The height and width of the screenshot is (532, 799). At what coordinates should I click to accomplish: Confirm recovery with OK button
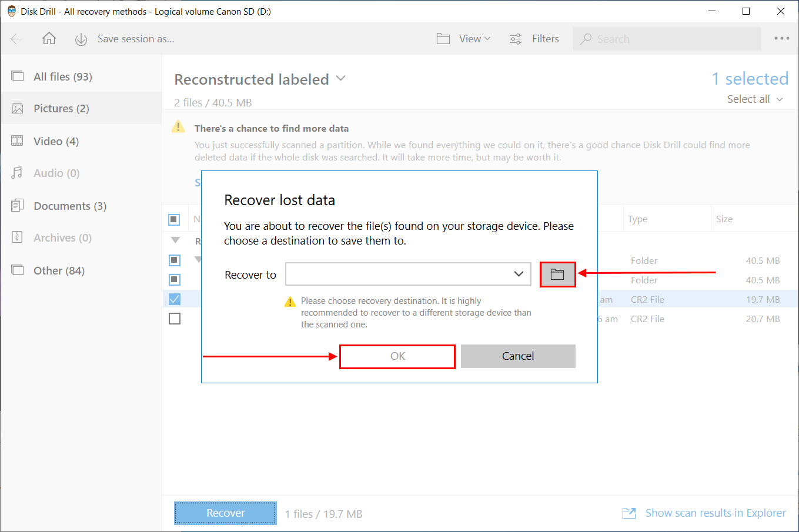click(397, 356)
